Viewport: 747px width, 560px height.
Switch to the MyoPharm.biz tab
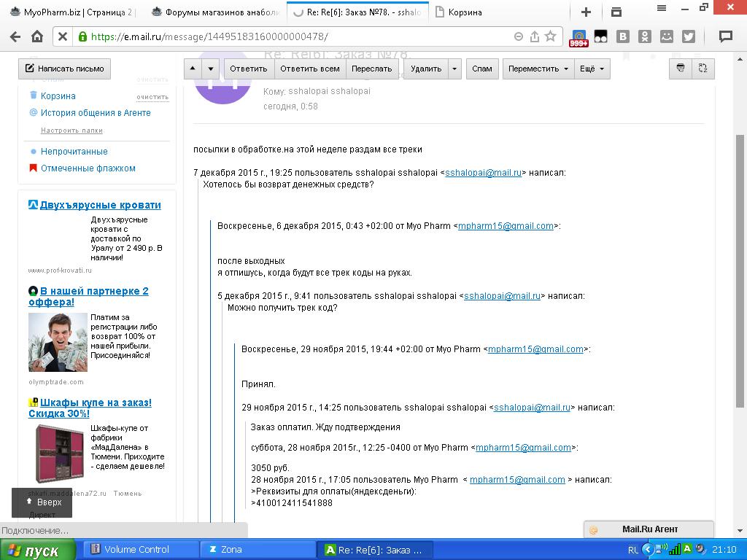pyautogui.click(x=71, y=12)
